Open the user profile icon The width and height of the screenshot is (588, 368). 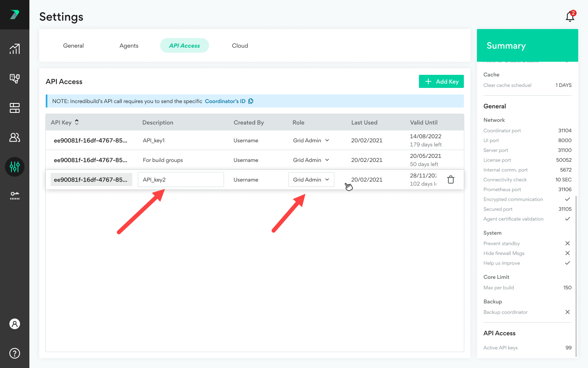[15, 324]
